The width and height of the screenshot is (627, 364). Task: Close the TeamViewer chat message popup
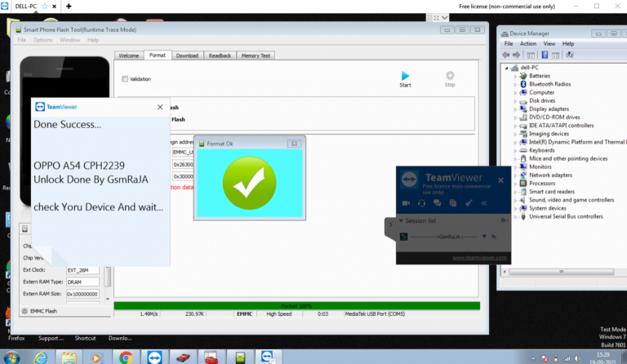click(160, 107)
